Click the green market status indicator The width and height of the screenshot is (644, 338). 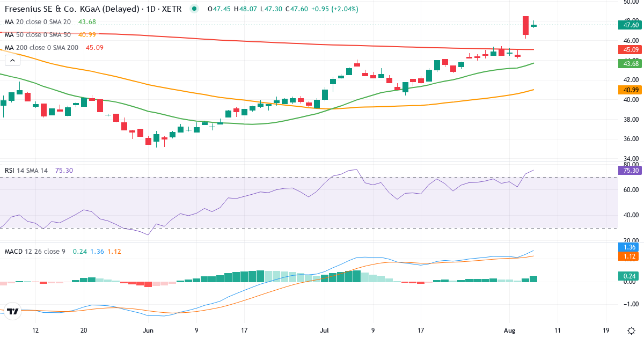pyautogui.click(x=194, y=9)
